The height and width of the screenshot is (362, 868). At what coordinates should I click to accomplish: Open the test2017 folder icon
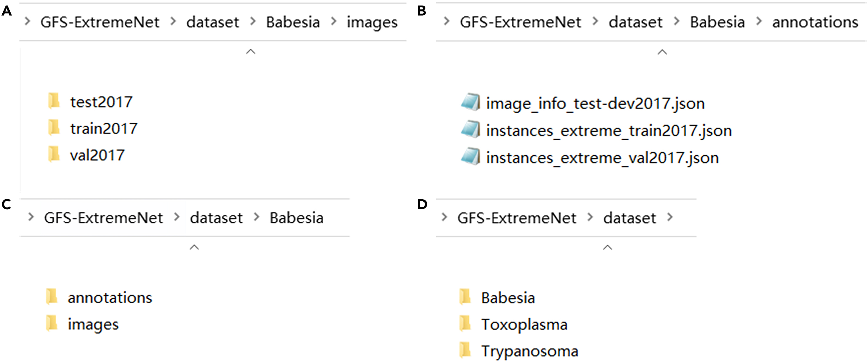point(54,101)
